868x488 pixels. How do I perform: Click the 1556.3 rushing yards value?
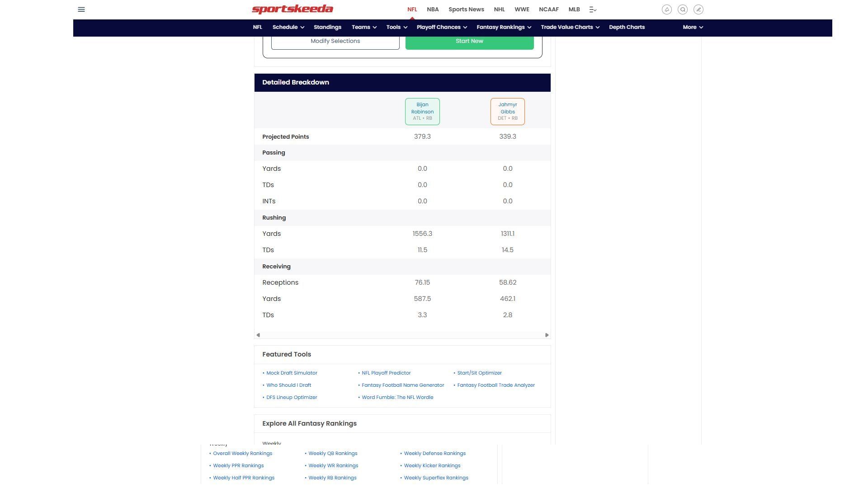[422, 234]
